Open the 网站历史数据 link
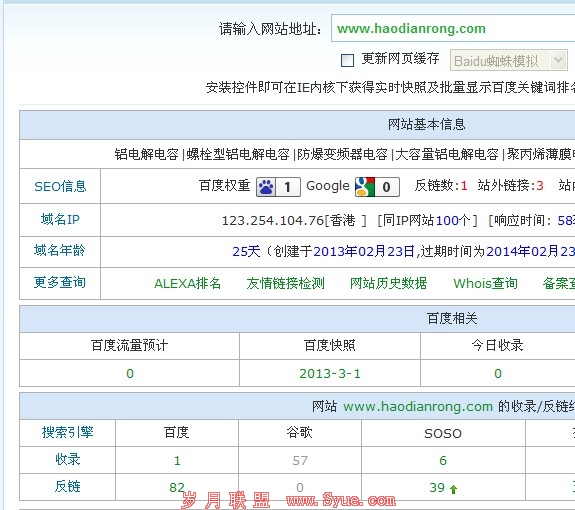575x510 pixels. pos(388,283)
